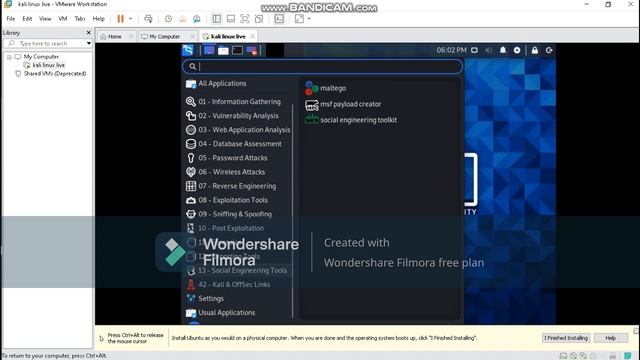The image size is (640, 360).
Task: Click the log out icon in Kali panel
Action: 549,50
